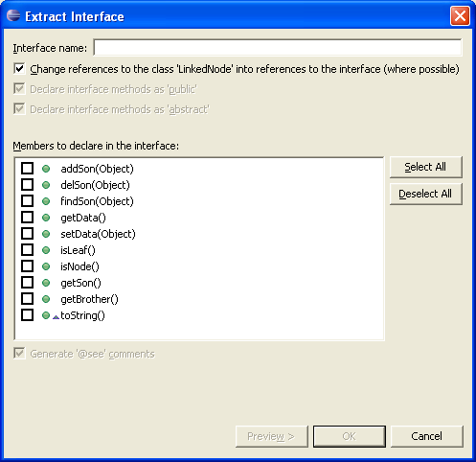
Task: Check the toString() member checkbox
Action: pos(27,314)
